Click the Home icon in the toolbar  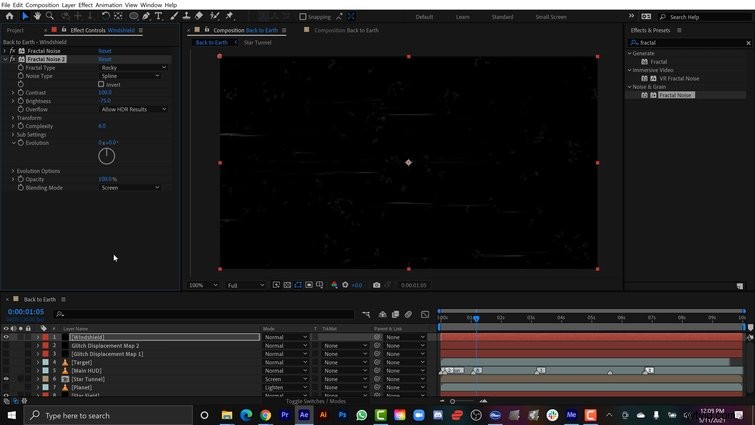pos(9,16)
